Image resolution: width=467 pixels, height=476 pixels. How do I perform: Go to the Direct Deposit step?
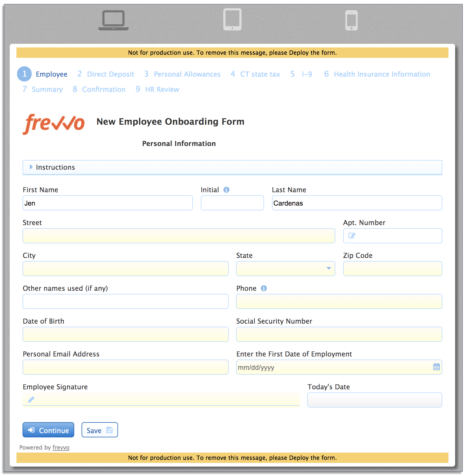click(106, 74)
